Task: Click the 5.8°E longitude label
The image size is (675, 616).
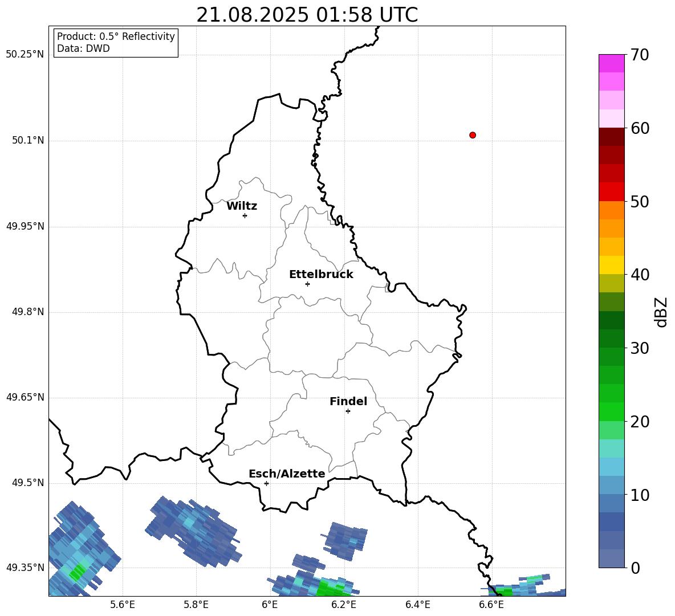Action: tap(196, 605)
